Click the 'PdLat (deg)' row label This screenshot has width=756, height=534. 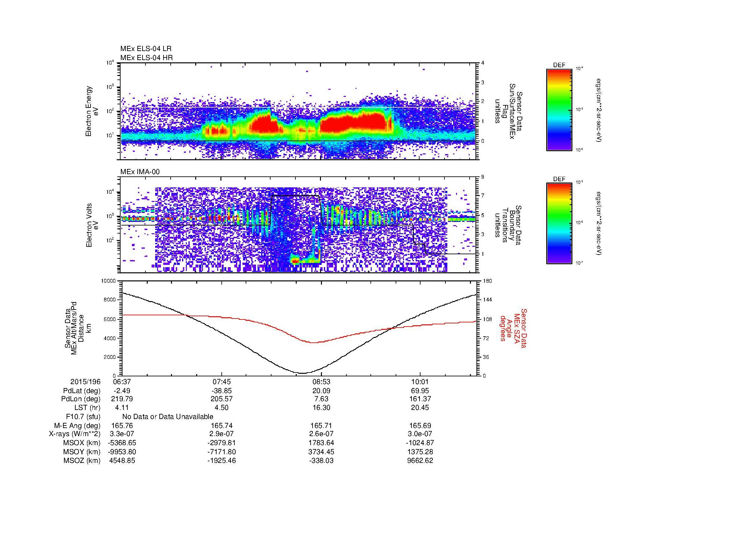pos(82,391)
